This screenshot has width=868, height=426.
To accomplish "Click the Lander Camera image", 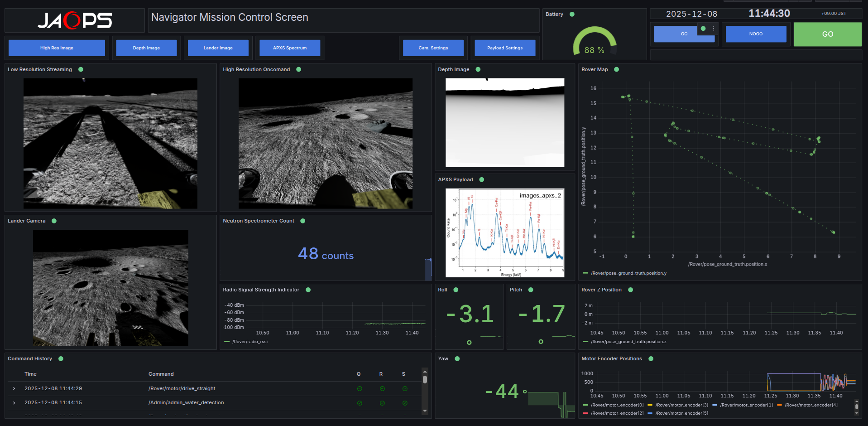I will click(x=110, y=288).
